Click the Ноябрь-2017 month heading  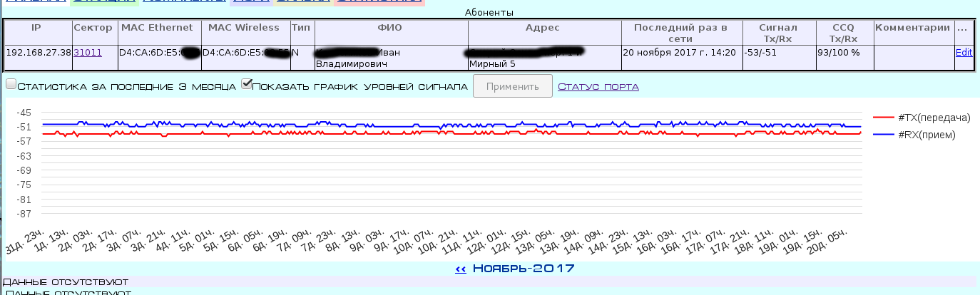pyautogui.click(x=524, y=269)
